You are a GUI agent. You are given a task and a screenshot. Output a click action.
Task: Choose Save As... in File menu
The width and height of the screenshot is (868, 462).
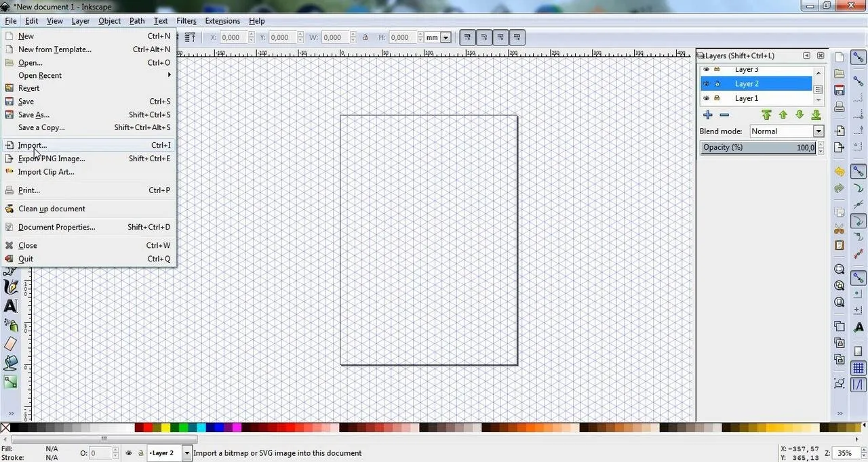tap(89, 114)
